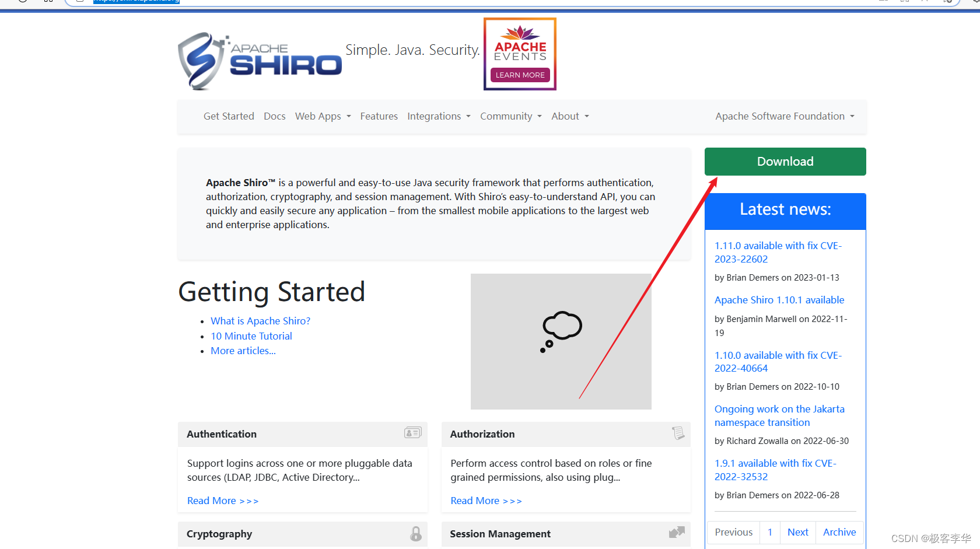The width and height of the screenshot is (980, 549).
Task: Click the Previous pagination button
Action: pyautogui.click(x=733, y=532)
